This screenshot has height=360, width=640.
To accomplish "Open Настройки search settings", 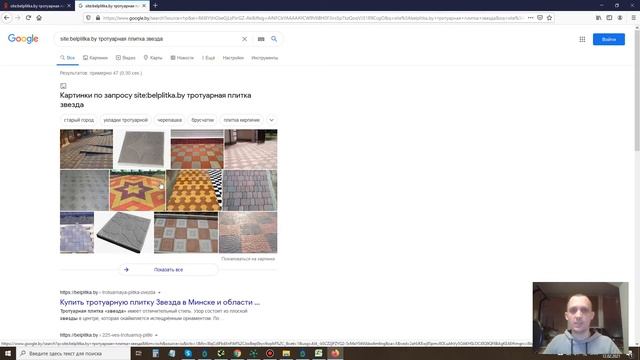I will (x=233, y=58).
